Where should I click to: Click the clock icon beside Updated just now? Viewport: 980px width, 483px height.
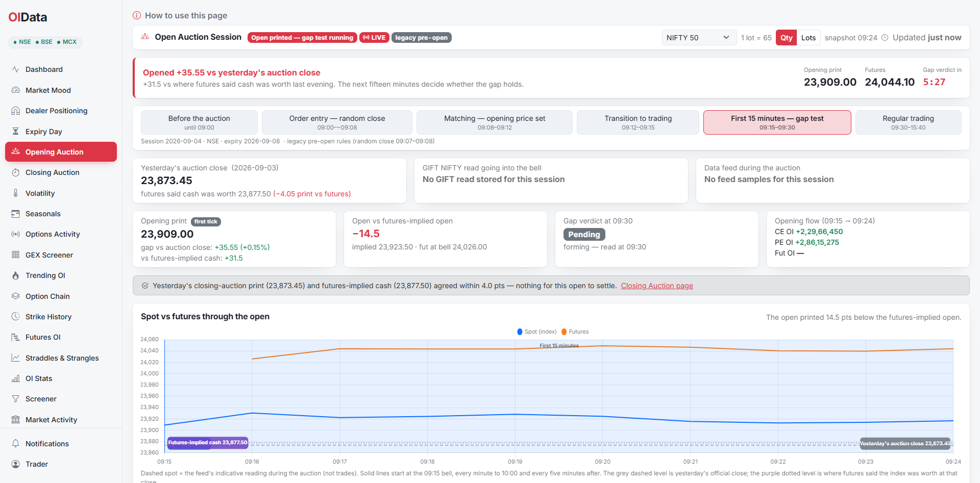click(885, 38)
